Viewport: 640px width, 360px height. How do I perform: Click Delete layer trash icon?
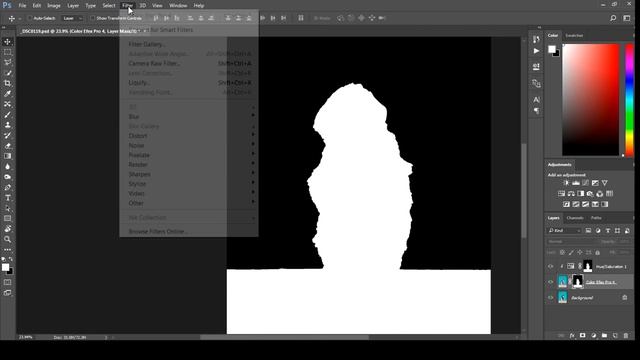626,336
